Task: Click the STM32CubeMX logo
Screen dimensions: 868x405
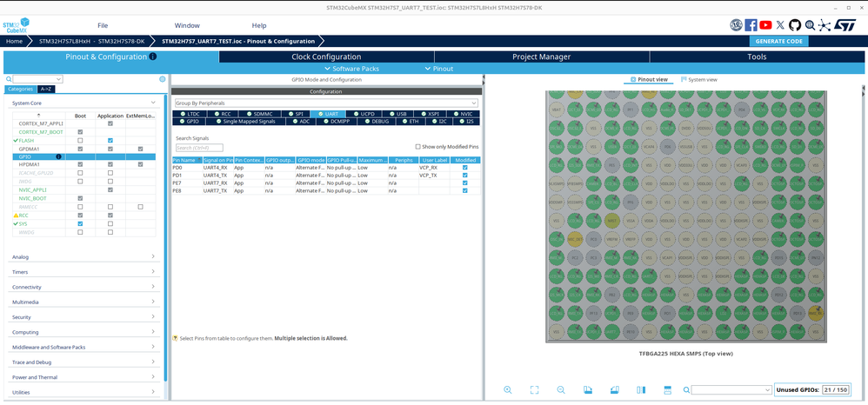Action: (16, 26)
